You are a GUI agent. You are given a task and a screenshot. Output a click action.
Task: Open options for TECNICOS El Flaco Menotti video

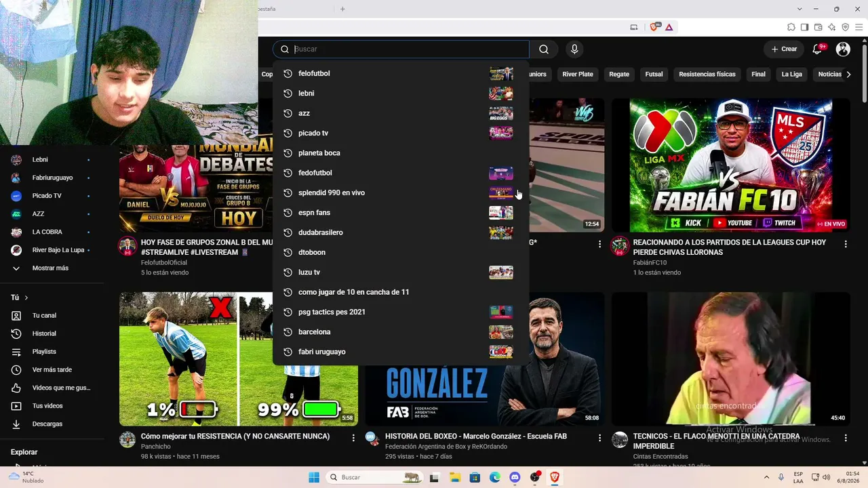click(846, 438)
